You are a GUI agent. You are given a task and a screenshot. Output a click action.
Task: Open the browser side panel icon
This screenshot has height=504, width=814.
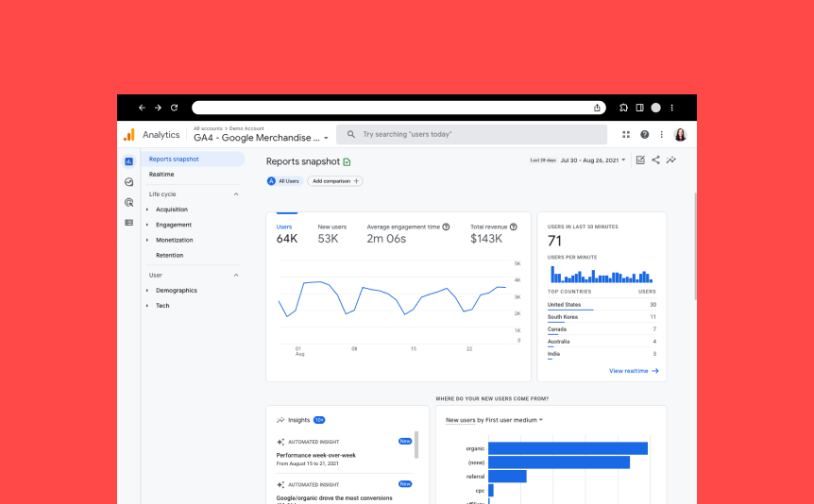tap(639, 108)
